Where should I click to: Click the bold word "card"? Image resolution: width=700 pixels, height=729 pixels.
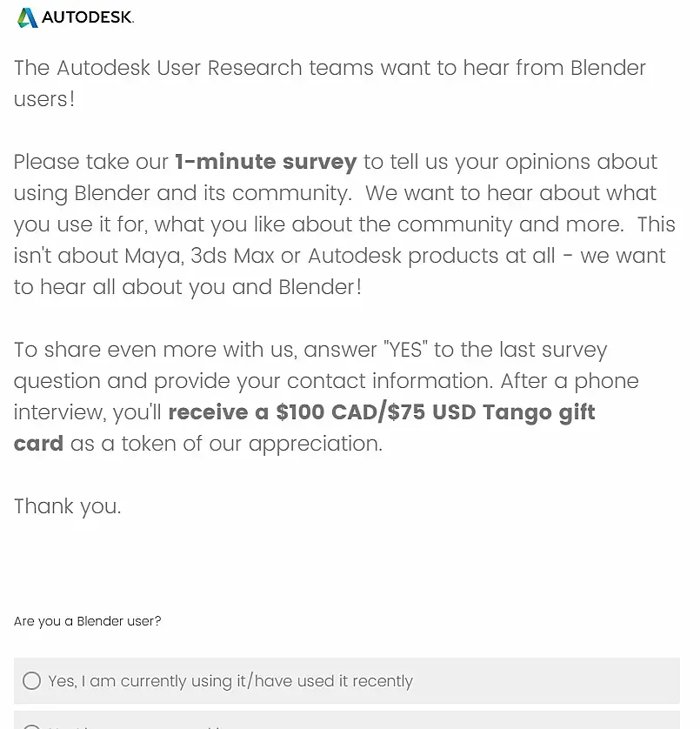38,444
